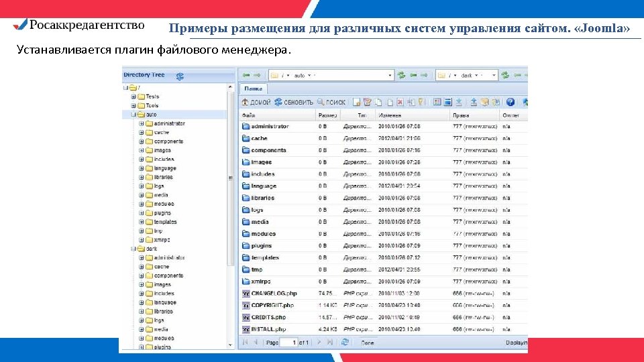The image size is (644, 362).
Task: Click the red X delete icon
Action: [x=400, y=102]
